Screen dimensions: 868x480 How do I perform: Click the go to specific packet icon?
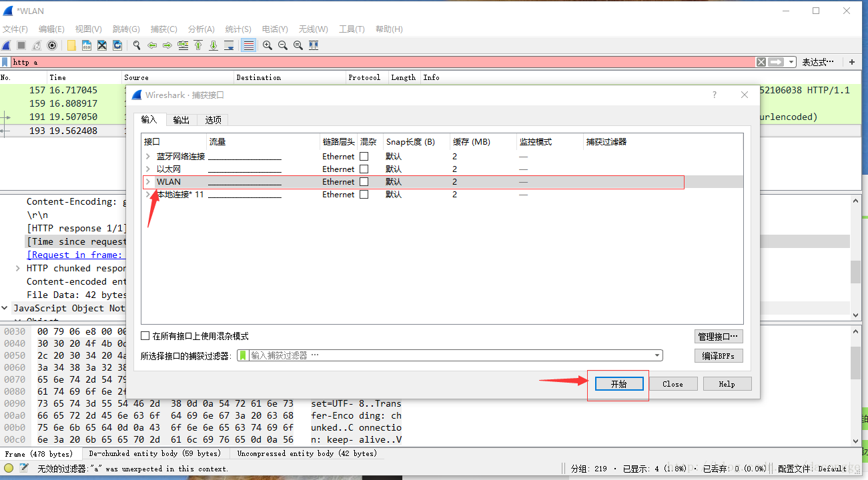click(183, 45)
